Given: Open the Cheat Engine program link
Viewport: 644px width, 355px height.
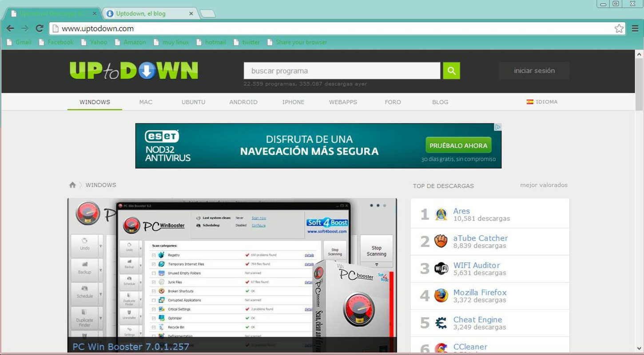Looking at the screenshot, I should coord(477,319).
